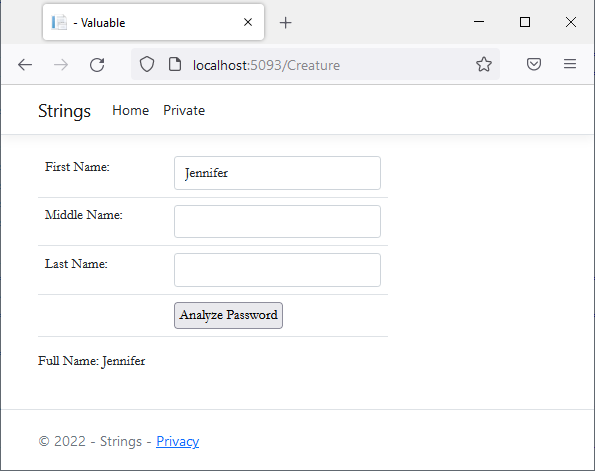This screenshot has height=471, width=595.
Task: Click the localhost:5093/Creature address bar
Action: 315,64
